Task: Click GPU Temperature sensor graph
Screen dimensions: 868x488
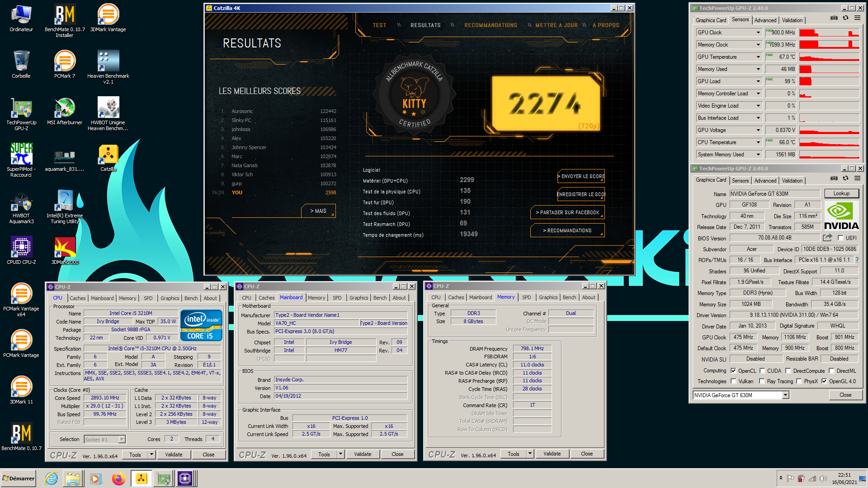Action: [x=829, y=57]
